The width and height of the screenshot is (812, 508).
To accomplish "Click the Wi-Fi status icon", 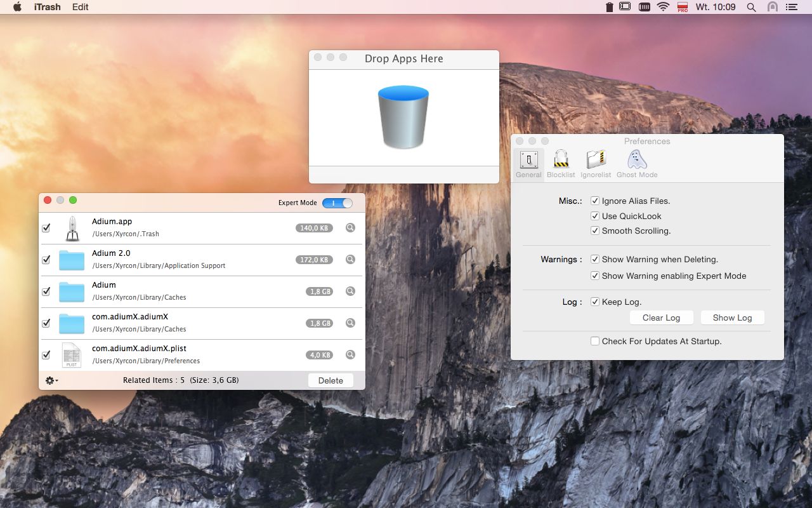I will click(x=663, y=7).
